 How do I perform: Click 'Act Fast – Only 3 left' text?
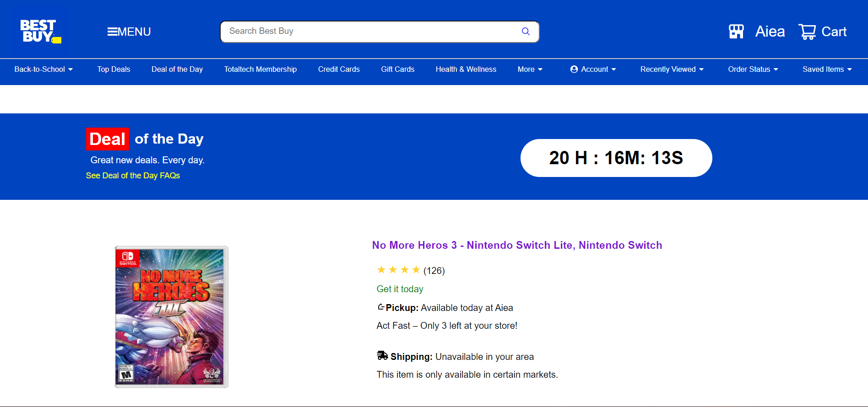pos(447,326)
